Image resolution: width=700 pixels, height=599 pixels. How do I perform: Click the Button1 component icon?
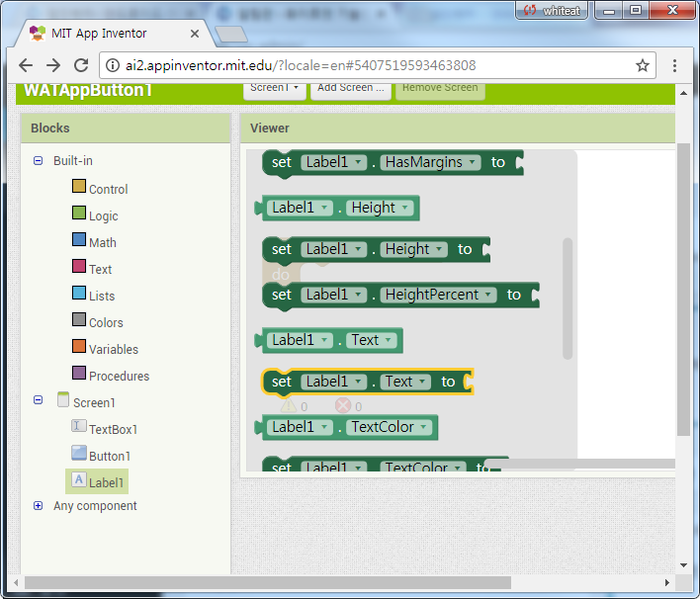(79, 453)
